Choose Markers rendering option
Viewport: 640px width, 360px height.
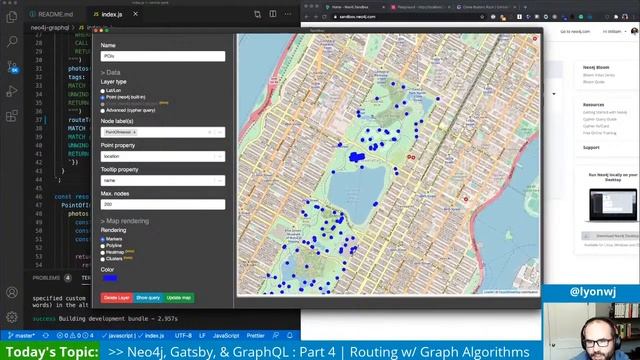(x=102, y=239)
